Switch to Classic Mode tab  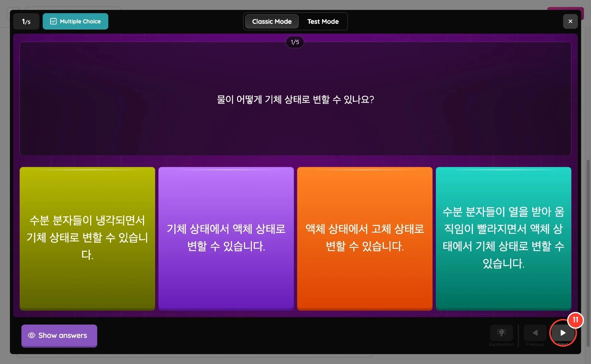(x=272, y=21)
